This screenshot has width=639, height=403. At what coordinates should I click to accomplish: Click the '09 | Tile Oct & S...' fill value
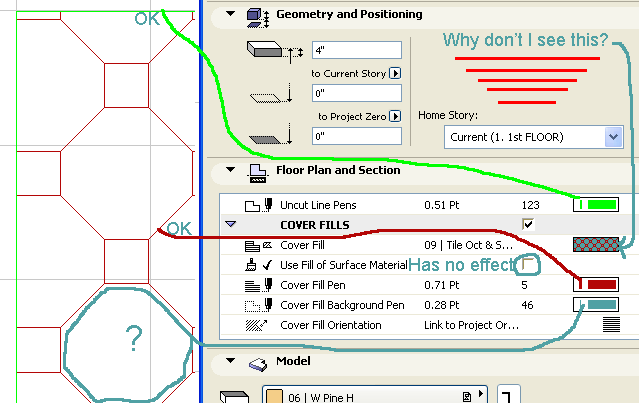pyautogui.click(x=468, y=245)
